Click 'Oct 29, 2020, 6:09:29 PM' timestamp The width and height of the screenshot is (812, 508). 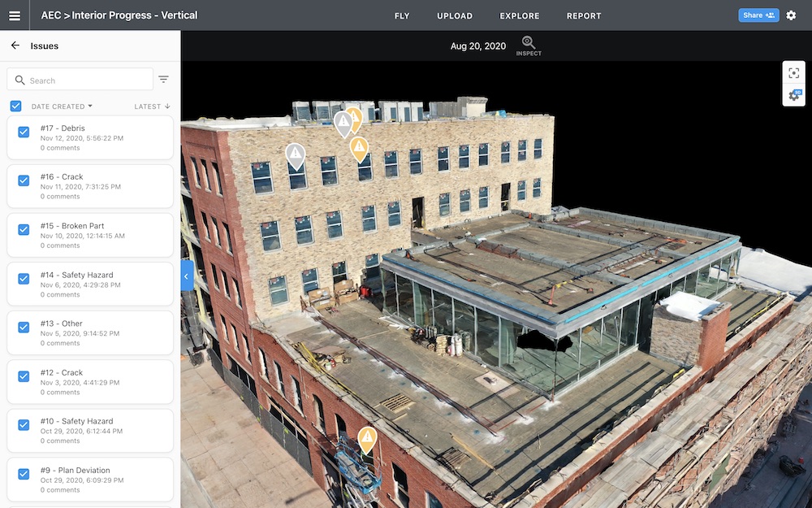82,480
